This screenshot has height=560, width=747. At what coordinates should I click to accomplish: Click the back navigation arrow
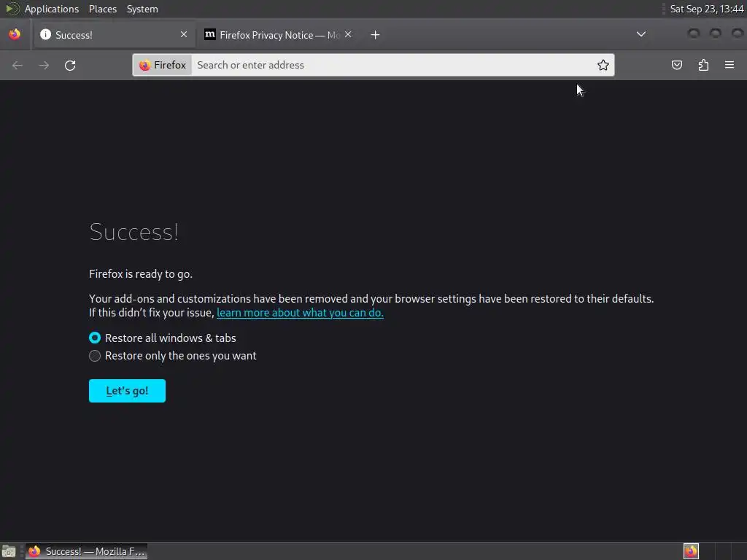(18, 65)
